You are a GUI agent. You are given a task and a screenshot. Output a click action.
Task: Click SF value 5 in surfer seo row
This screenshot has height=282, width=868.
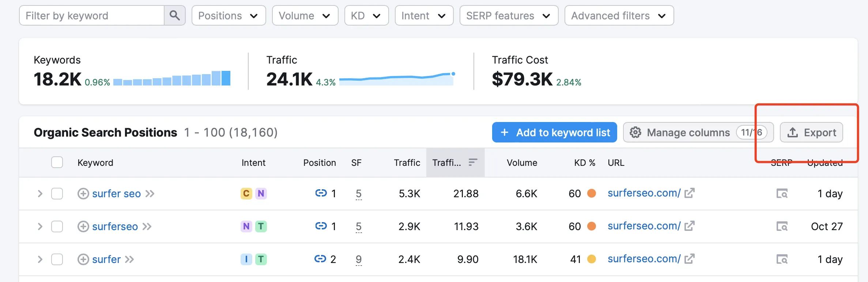click(x=359, y=194)
